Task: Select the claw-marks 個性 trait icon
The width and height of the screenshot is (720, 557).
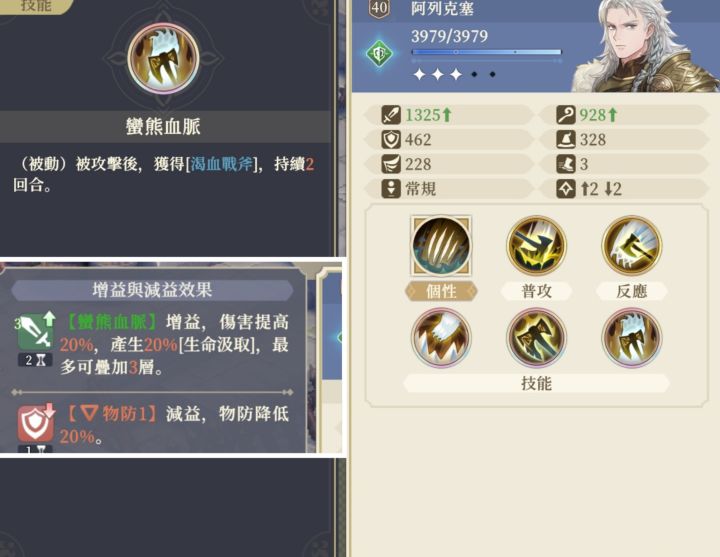Action: click(441, 246)
